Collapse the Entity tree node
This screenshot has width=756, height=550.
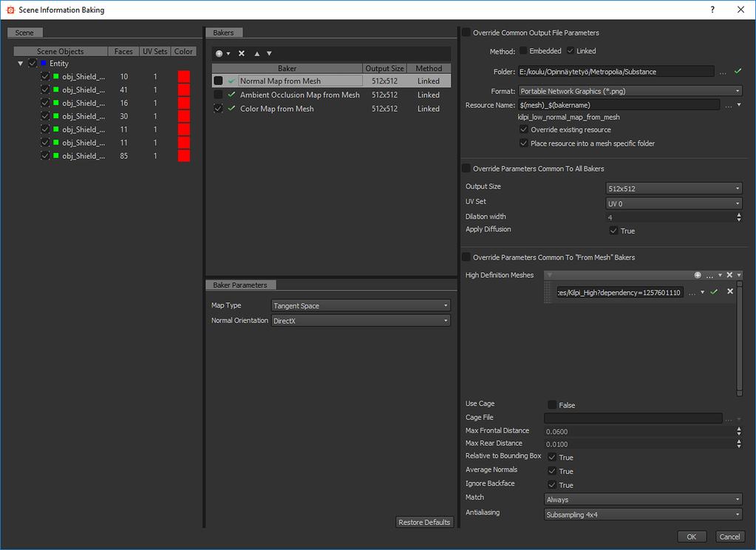coord(20,63)
